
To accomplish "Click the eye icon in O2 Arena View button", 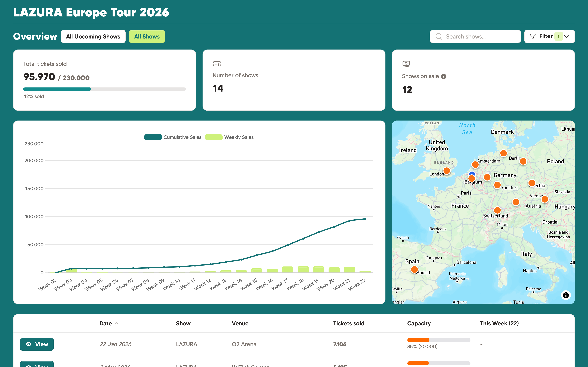I will tap(29, 344).
